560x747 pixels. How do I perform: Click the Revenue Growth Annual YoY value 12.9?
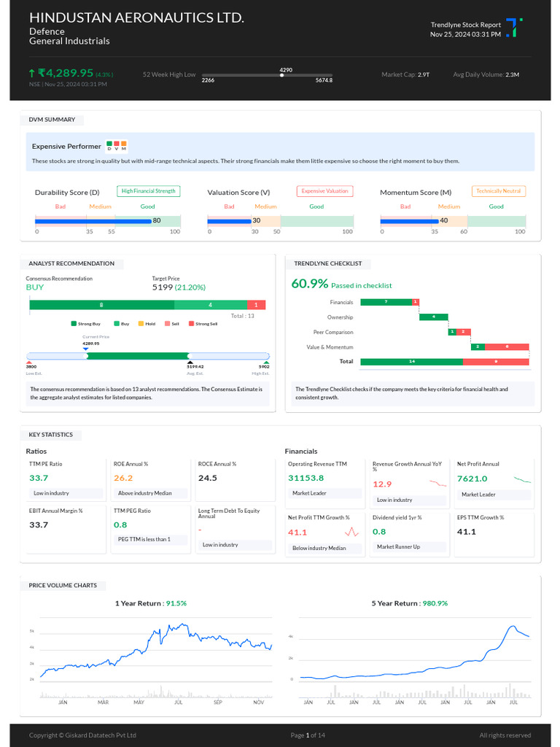click(382, 484)
